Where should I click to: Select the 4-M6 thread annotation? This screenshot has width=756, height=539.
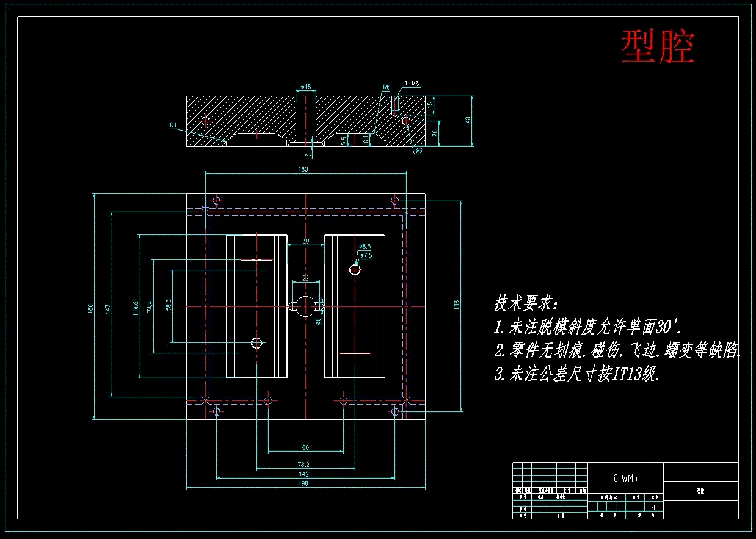coord(411,84)
